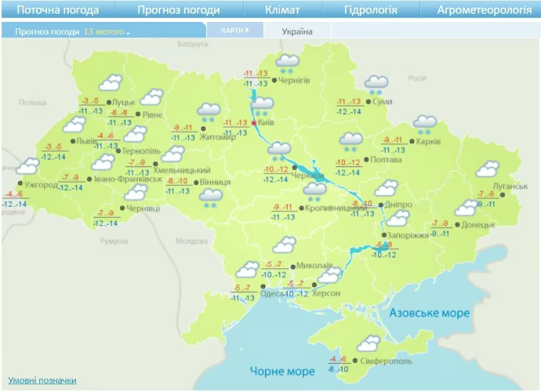
Task: Click the snow cloud icon above Харків
Action: pyautogui.click(x=425, y=123)
